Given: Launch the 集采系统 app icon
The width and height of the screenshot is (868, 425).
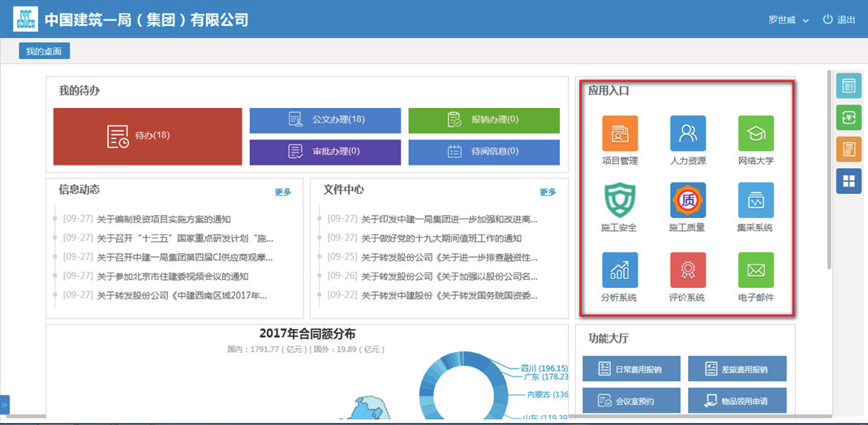Looking at the screenshot, I should (x=755, y=201).
